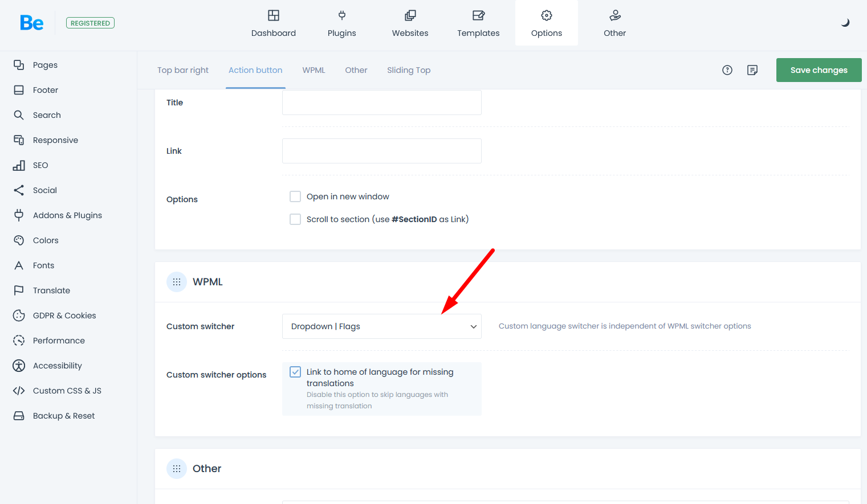This screenshot has width=867, height=504.
Task: Open the Templates icon in top navigation
Action: (x=479, y=15)
